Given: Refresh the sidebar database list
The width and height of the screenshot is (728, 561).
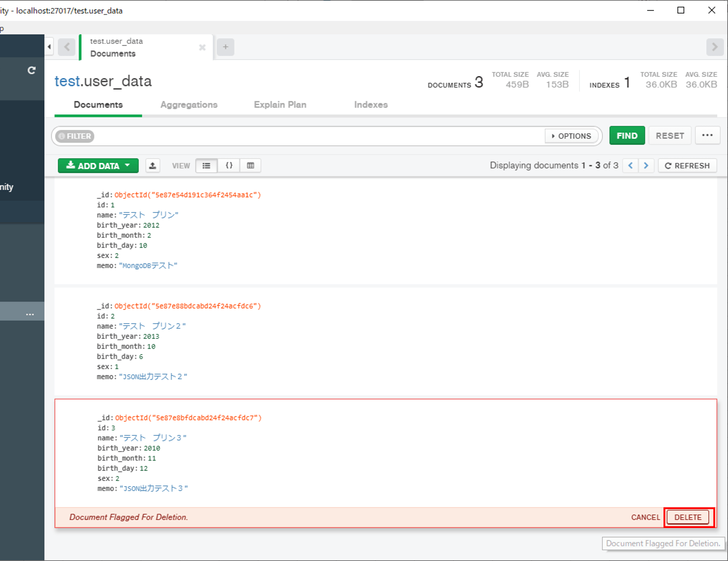Looking at the screenshot, I should click(x=31, y=70).
